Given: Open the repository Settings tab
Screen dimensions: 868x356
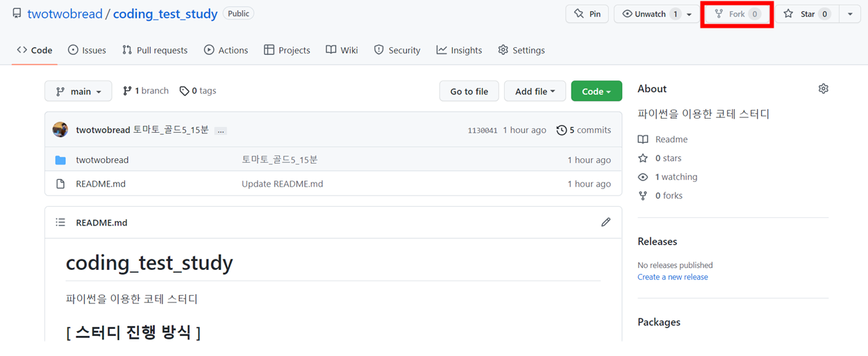Looking at the screenshot, I should tap(521, 50).
